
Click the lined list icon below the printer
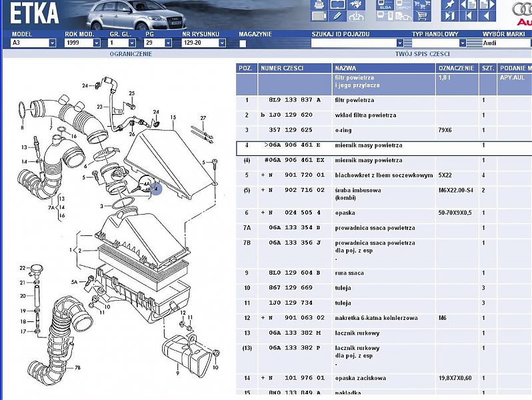pos(319,15)
